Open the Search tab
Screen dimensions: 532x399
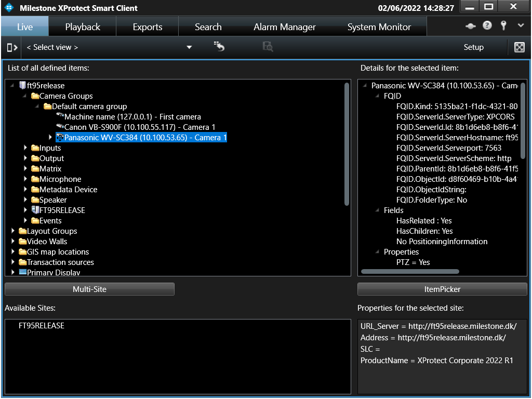[x=208, y=27]
